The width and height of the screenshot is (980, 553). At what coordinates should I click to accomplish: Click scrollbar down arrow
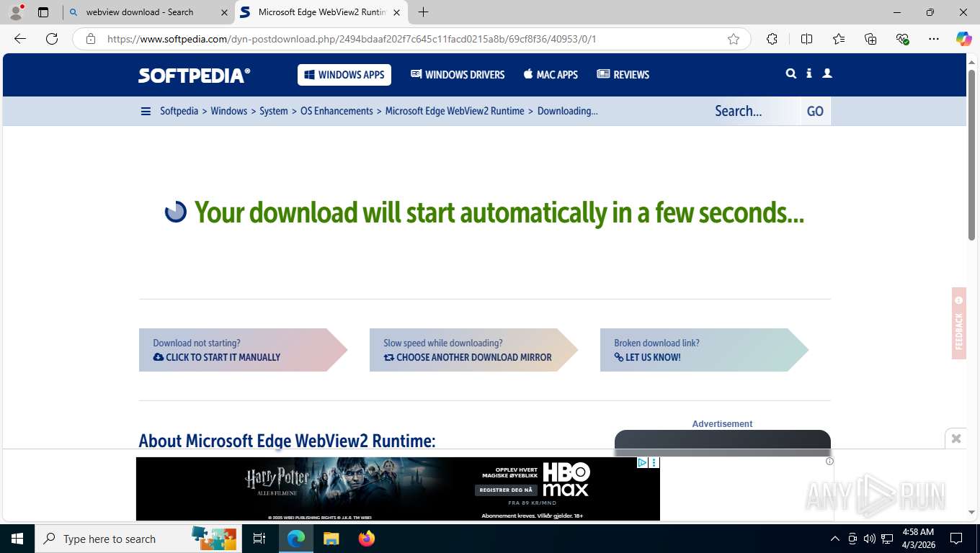pos(972,512)
